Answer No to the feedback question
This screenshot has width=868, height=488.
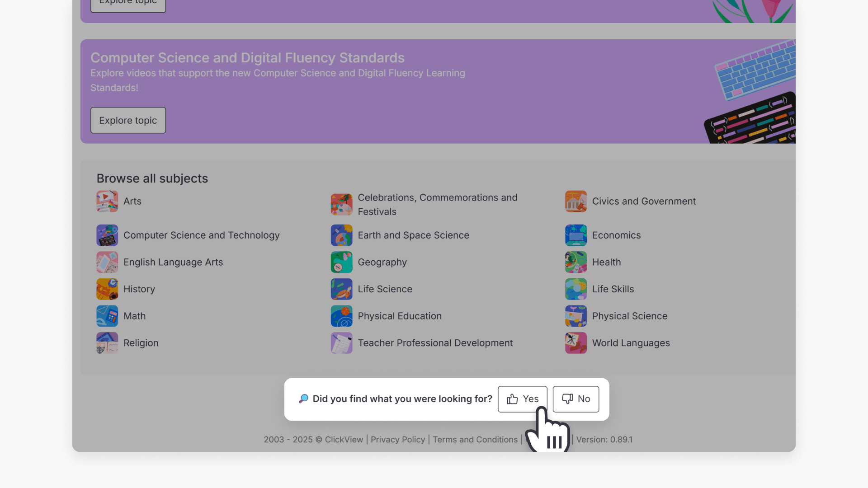[576, 399]
